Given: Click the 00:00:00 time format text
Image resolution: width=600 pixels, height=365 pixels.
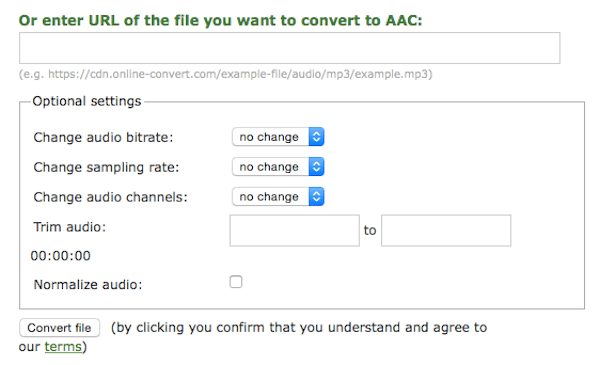Looking at the screenshot, I should tap(60, 256).
